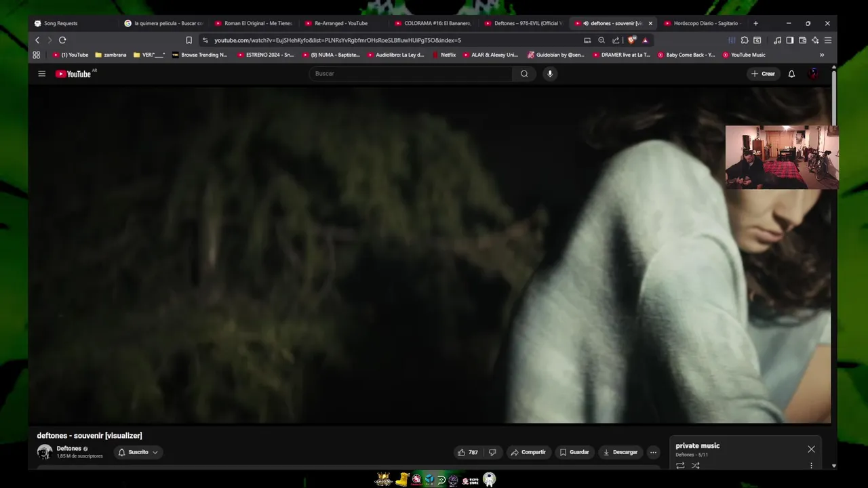The width and height of the screenshot is (868, 488).
Task: Open (1) YouTube bookmark
Action: coord(71,55)
